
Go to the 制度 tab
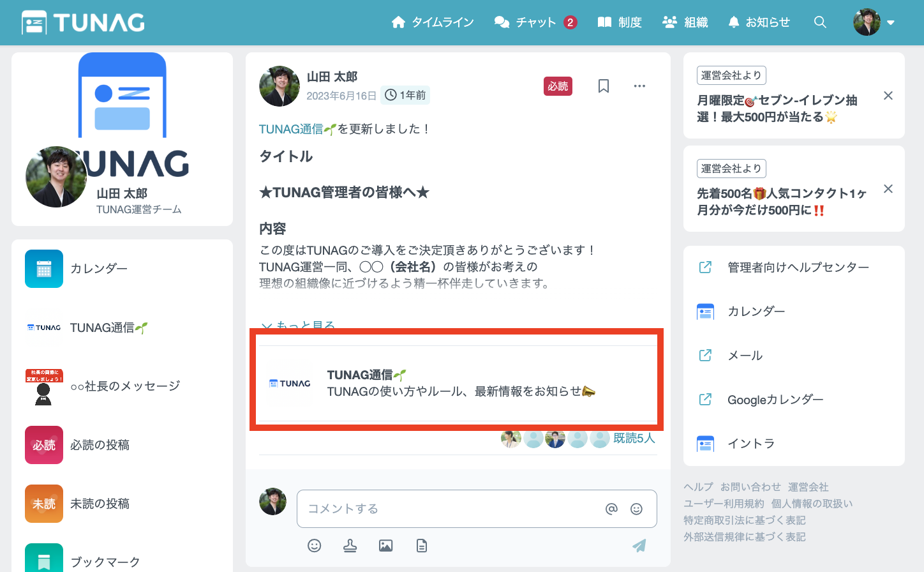(x=620, y=22)
